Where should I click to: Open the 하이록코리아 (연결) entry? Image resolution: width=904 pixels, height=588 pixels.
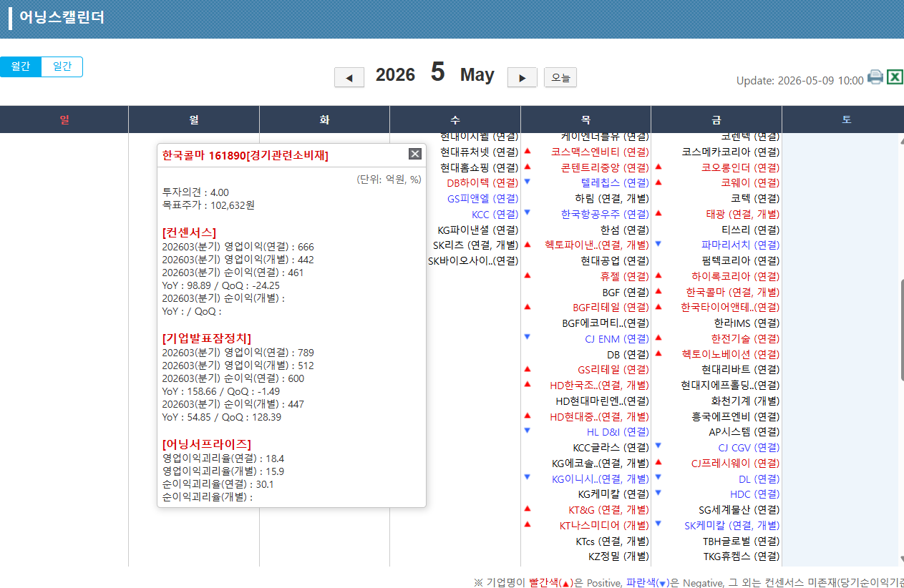(736, 276)
